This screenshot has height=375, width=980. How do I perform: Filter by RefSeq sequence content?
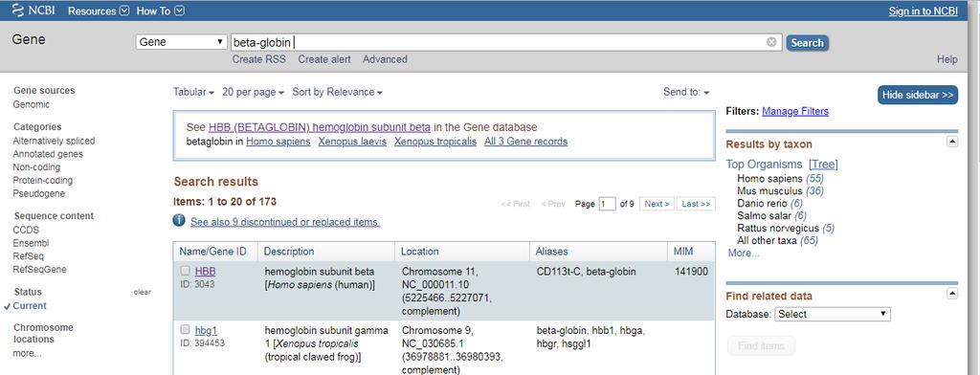(x=28, y=256)
